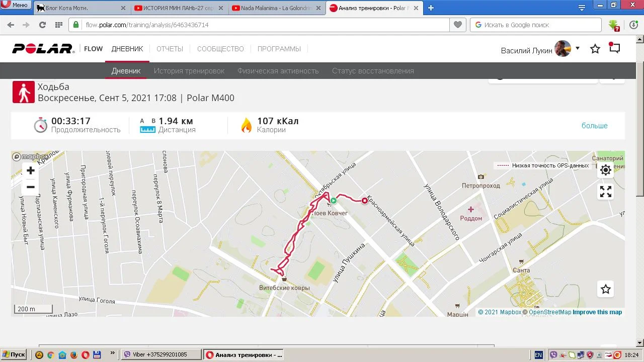Click the Пуск start button
This screenshot has width=644, height=362.
[14, 354]
